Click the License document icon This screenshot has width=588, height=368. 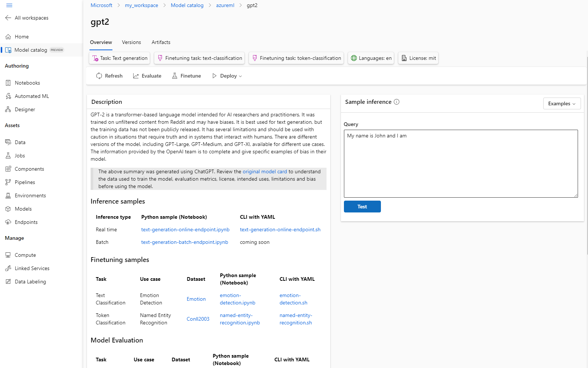point(404,58)
